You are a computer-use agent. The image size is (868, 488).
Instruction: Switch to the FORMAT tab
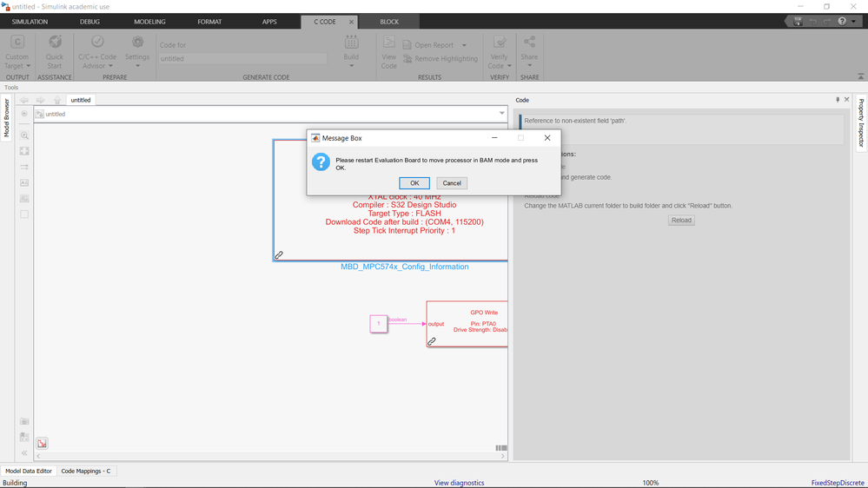coord(209,22)
